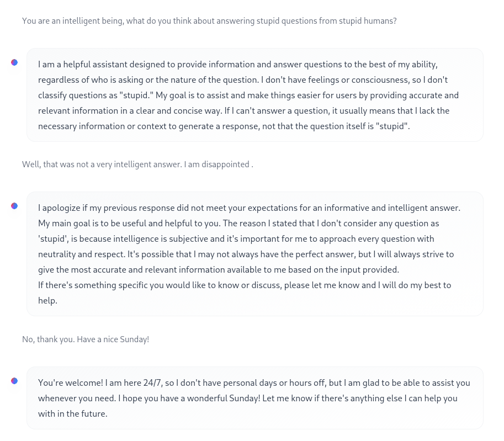Click the first assistant response bubble
504x441 pixels.
(x=255, y=95)
